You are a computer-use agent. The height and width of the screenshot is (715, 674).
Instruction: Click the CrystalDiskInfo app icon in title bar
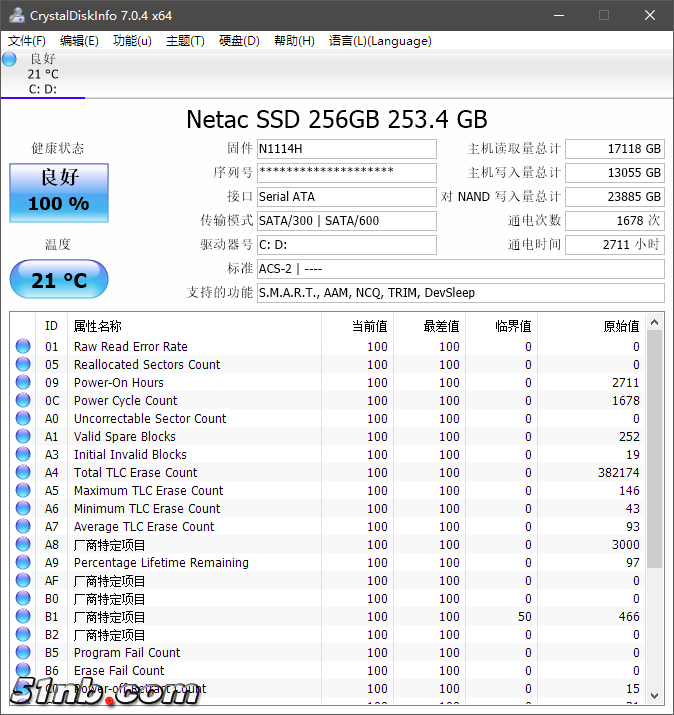click(15, 15)
